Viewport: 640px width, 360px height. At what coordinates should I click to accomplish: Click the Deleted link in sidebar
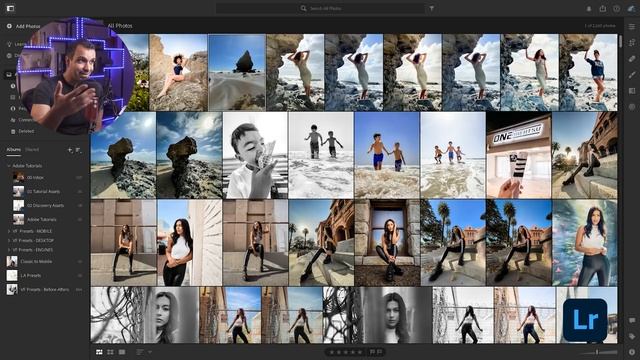(x=27, y=131)
